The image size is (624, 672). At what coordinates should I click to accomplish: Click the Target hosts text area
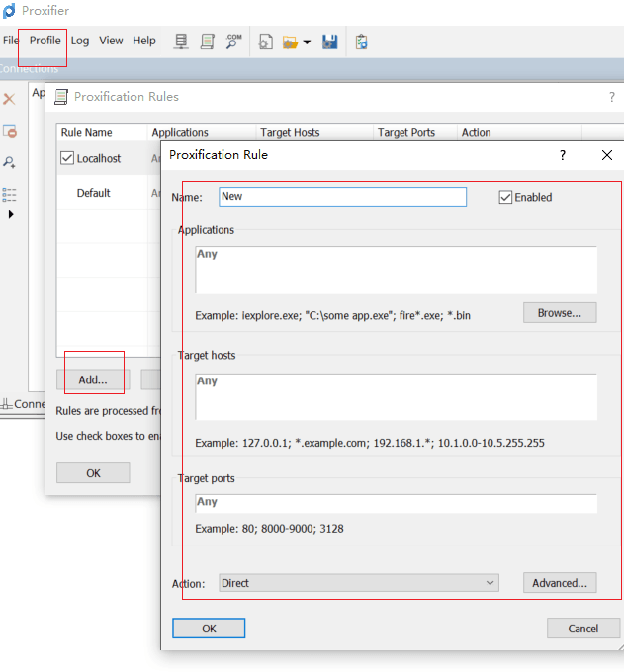point(396,397)
